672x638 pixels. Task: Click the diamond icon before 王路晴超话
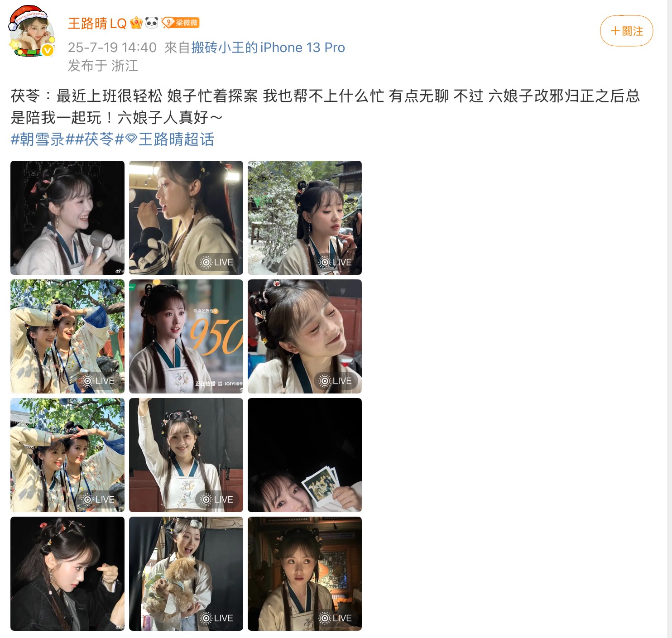[131, 139]
